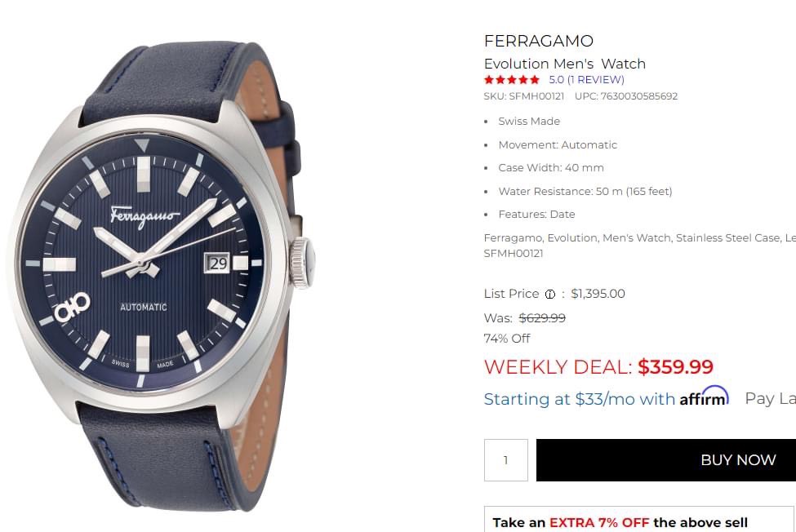Viewport: 796px width, 532px height.
Task: Click the UPC 7630030585692 text
Action: (x=626, y=96)
